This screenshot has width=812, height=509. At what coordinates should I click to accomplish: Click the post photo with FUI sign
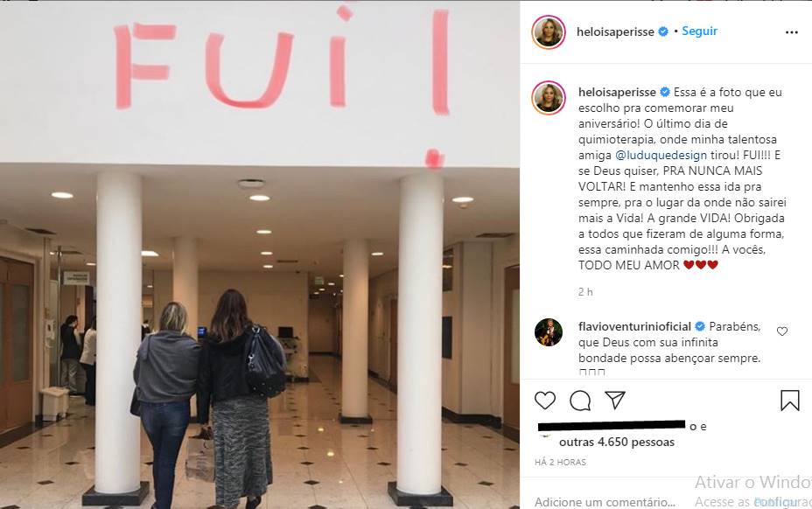click(x=260, y=254)
